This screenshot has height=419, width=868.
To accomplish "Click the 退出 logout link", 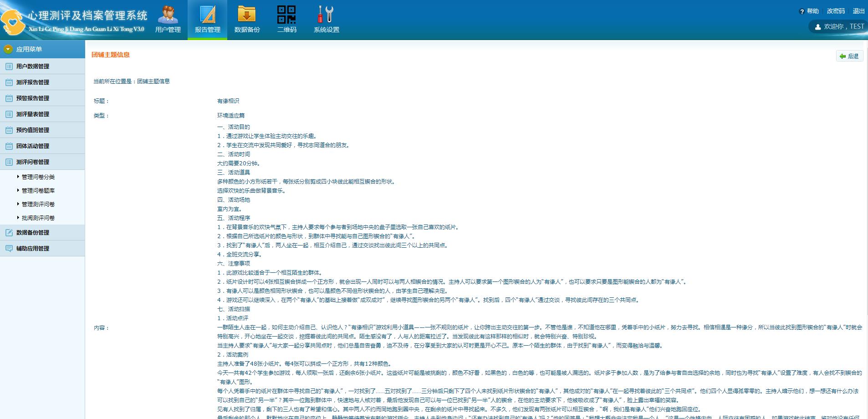I will click(858, 11).
